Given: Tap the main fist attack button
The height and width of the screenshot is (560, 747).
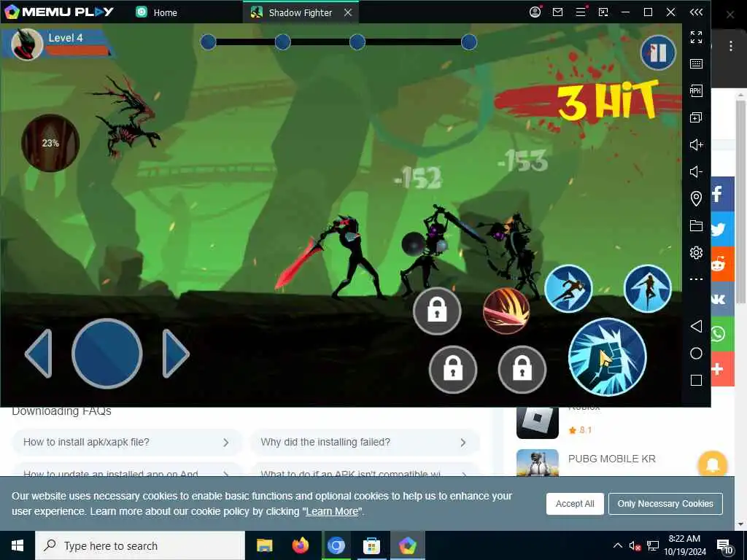Looking at the screenshot, I should click(608, 357).
